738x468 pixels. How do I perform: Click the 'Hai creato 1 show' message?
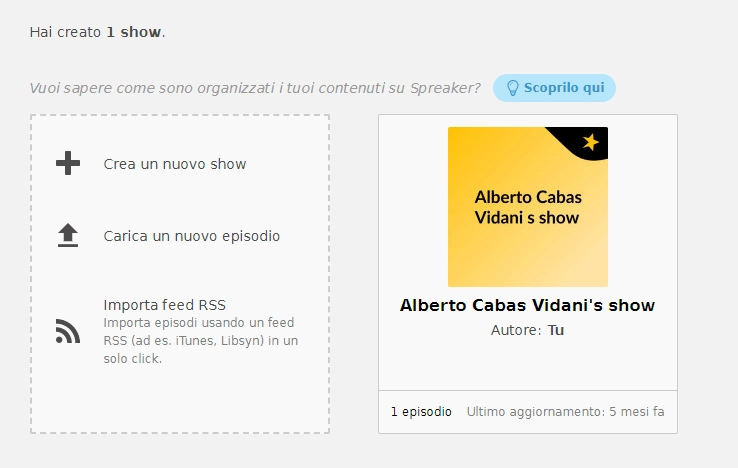point(97,32)
